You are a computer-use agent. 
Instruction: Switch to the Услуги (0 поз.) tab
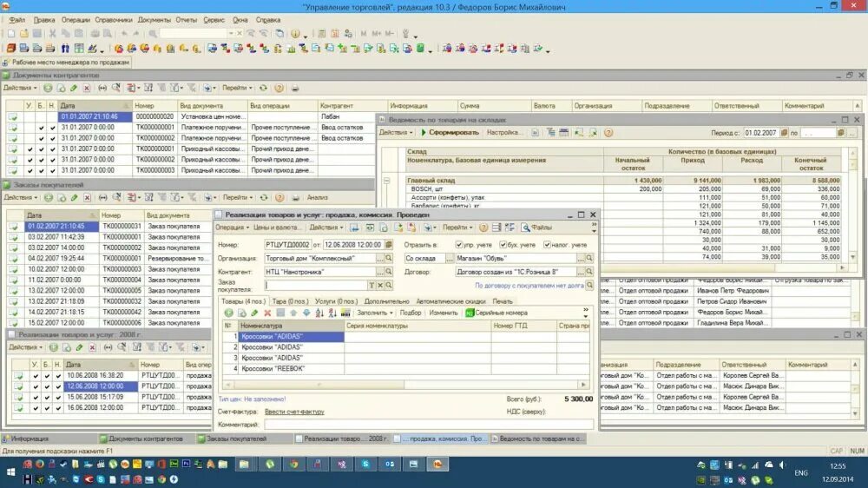336,301
